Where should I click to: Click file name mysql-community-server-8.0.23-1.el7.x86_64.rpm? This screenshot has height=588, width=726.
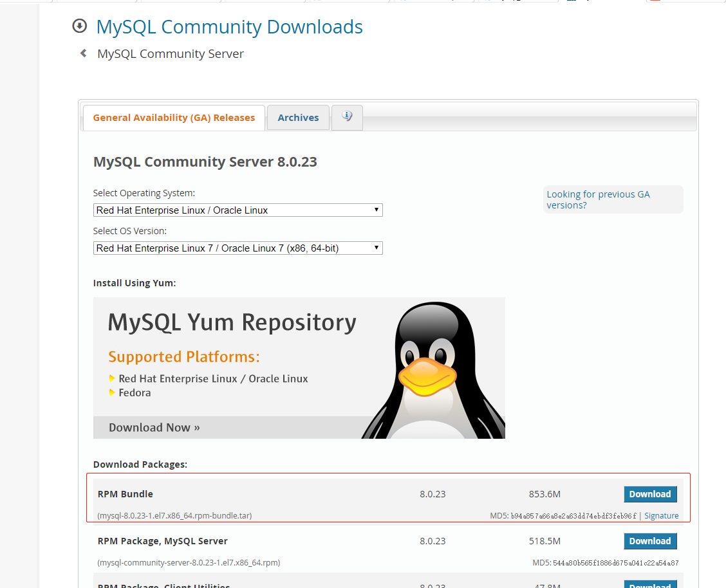pos(189,562)
